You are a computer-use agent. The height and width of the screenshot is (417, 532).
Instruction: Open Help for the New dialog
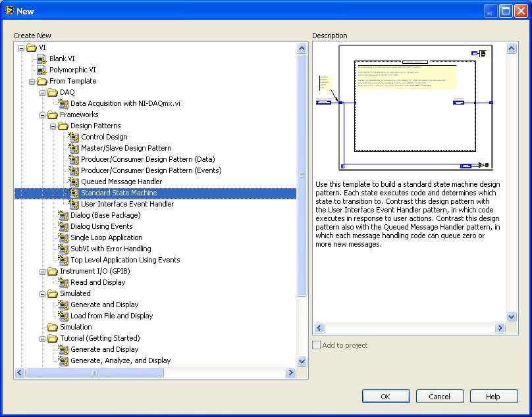494,397
